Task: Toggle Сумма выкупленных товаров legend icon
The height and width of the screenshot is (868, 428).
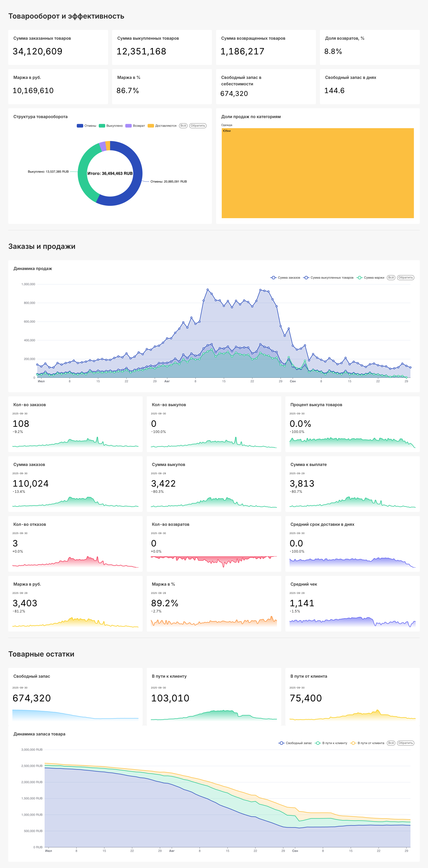Action: click(306, 278)
